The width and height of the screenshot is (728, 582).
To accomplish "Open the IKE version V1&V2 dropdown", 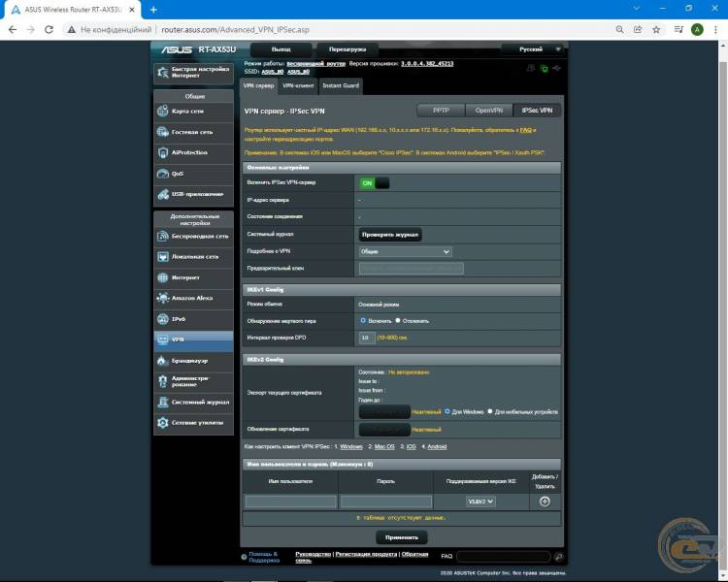I will pyautogui.click(x=480, y=501).
